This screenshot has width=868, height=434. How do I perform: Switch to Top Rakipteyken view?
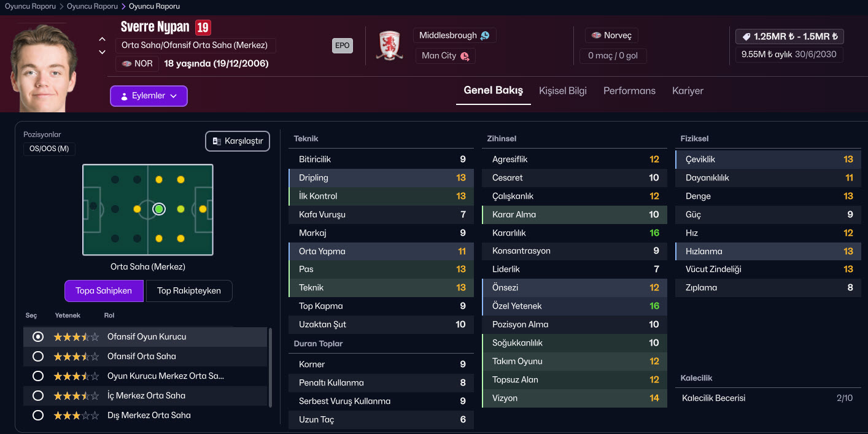pyautogui.click(x=189, y=291)
